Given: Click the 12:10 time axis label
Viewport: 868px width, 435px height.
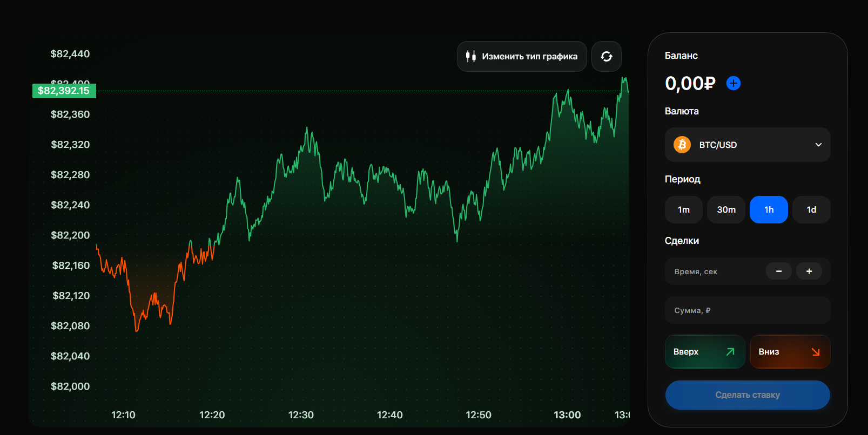Looking at the screenshot, I should (123, 415).
